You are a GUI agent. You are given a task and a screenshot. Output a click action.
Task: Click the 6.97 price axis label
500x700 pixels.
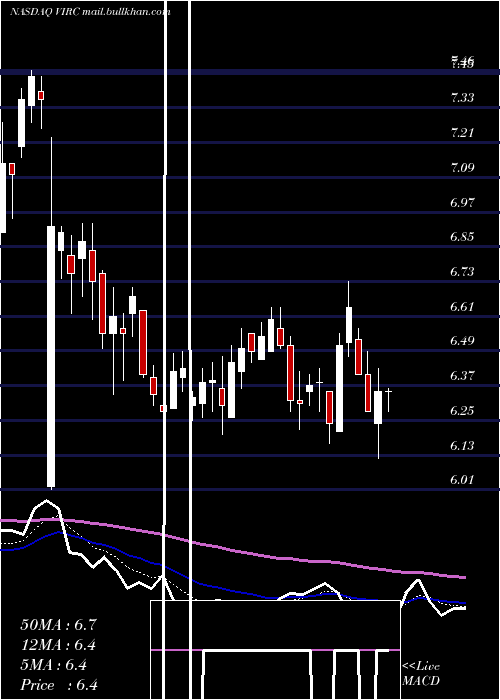(462, 203)
